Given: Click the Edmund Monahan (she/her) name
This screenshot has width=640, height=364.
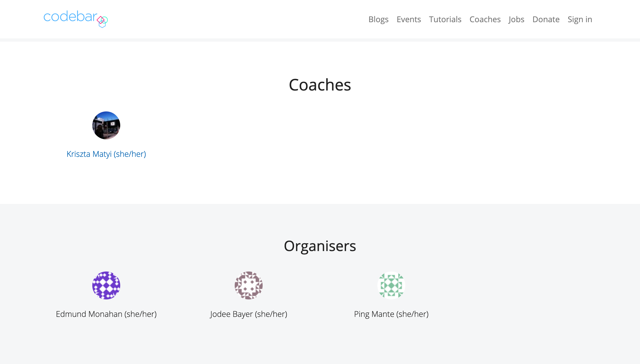Looking at the screenshot, I should tap(106, 314).
